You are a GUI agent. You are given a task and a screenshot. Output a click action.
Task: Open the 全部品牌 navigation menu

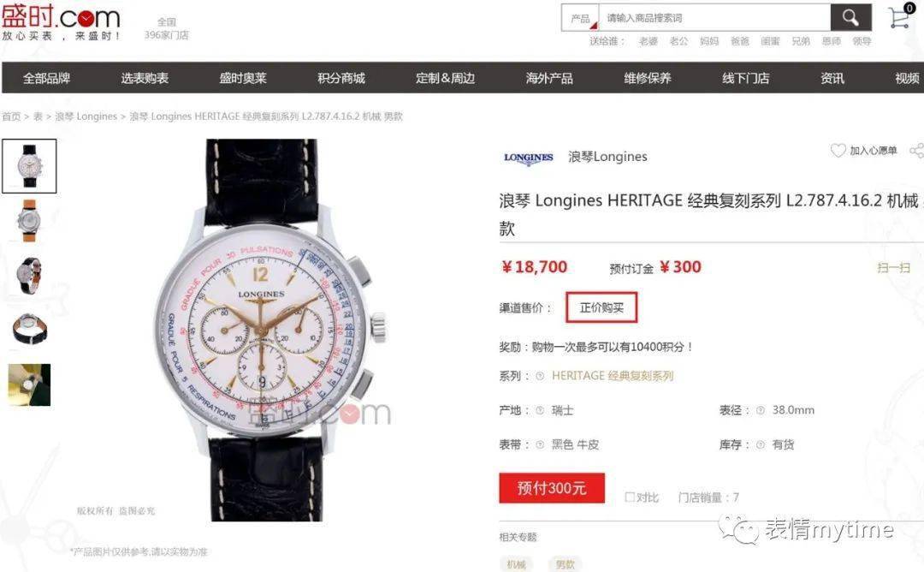46,78
